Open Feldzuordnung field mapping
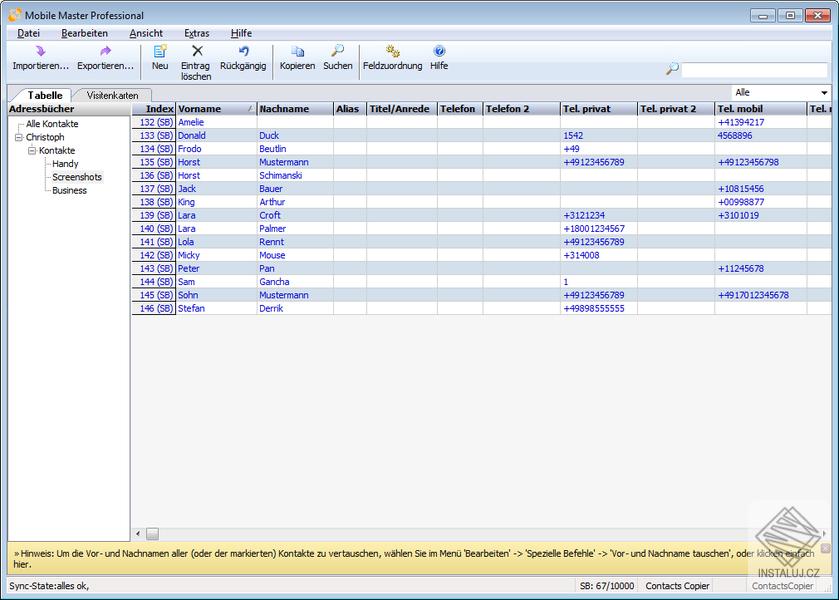Viewport: 839px width, 600px height. point(392,51)
